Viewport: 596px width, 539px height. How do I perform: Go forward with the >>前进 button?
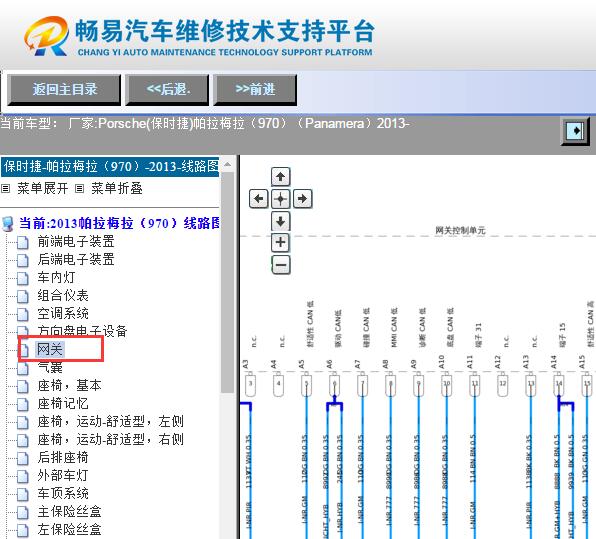coord(255,90)
